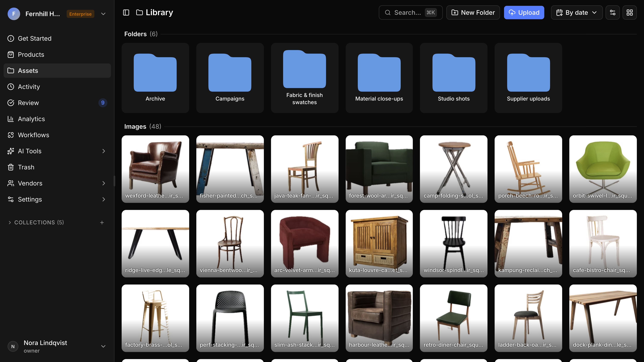Open the By date sort dropdown

click(577, 13)
